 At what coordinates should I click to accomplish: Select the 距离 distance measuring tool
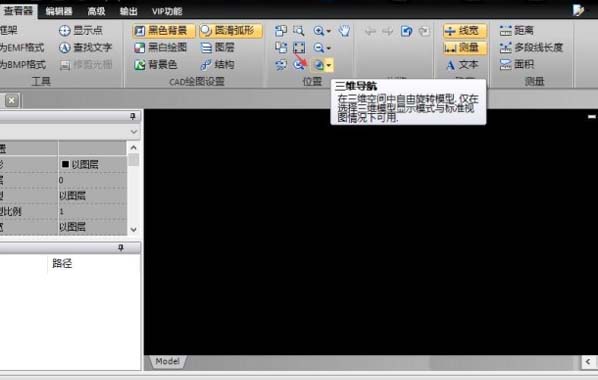click(x=516, y=31)
